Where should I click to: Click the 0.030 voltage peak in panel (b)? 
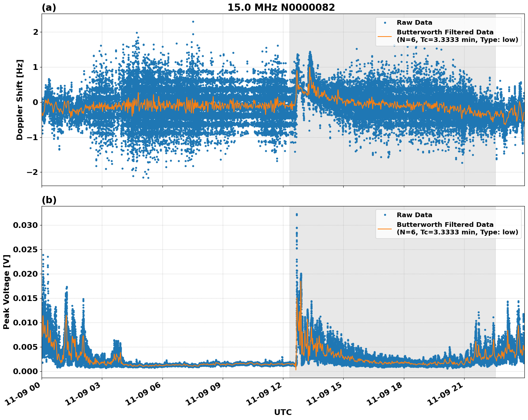[297, 215]
